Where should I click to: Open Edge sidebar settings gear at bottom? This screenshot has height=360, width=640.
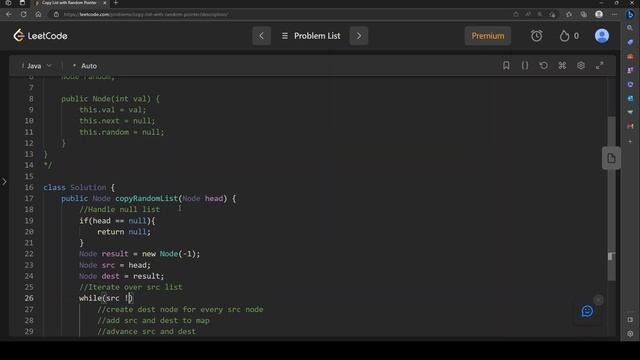630,333
